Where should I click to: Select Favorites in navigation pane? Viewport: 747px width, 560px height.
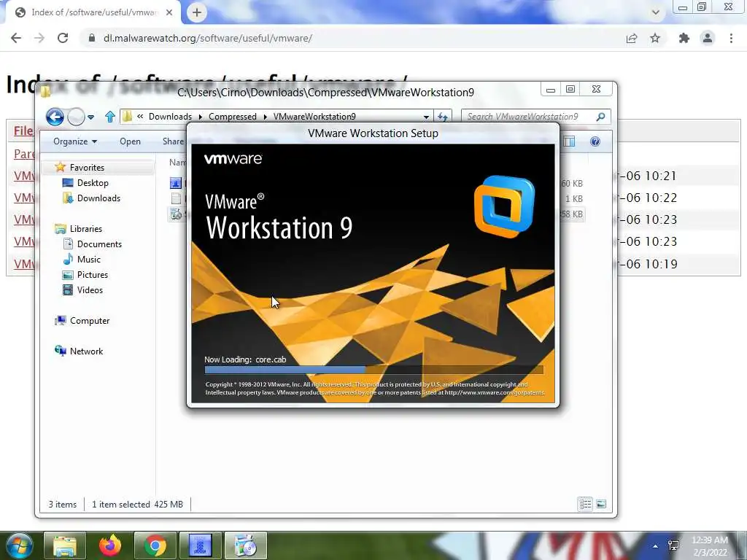click(87, 168)
